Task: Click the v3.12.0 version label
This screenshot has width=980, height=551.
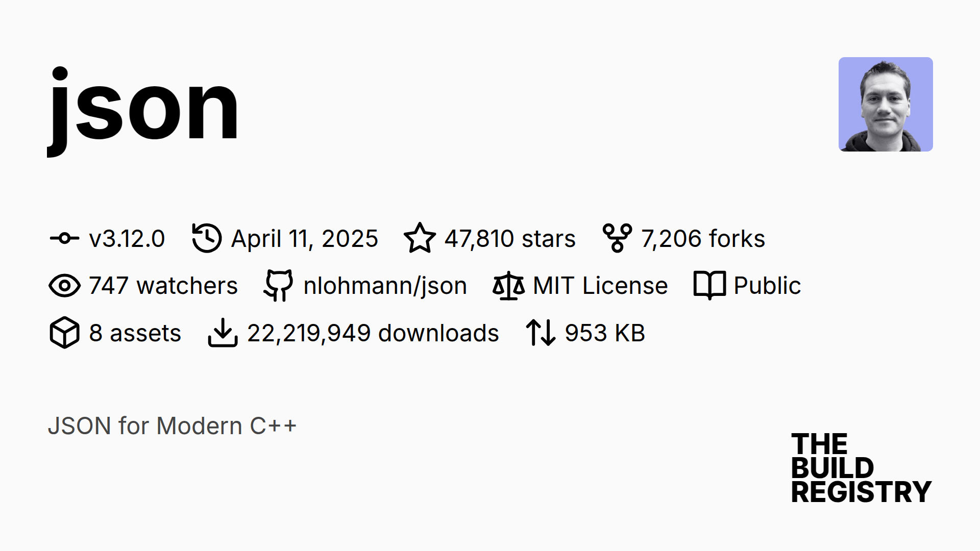Action: (127, 239)
